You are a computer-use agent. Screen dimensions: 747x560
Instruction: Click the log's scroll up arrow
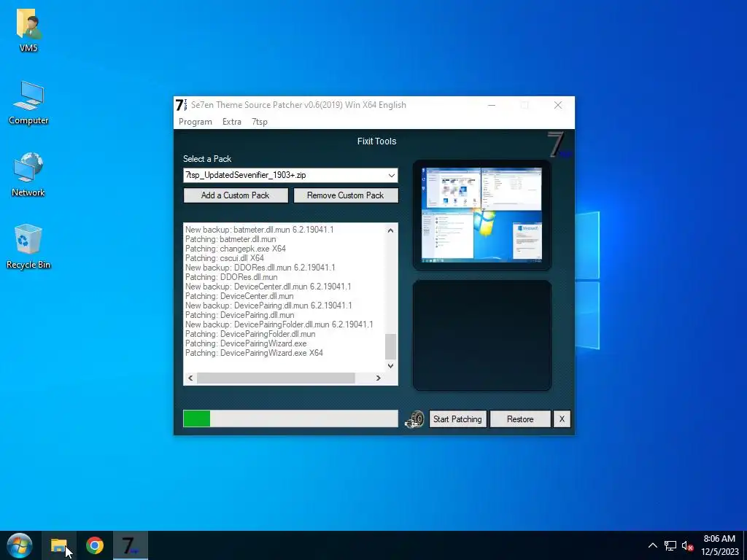point(391,230)
